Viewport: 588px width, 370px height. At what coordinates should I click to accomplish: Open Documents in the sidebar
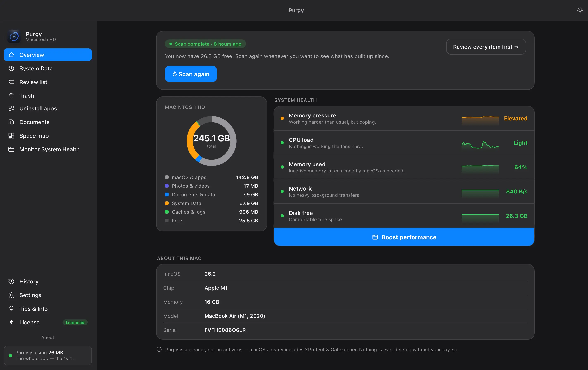click(48, 122)
